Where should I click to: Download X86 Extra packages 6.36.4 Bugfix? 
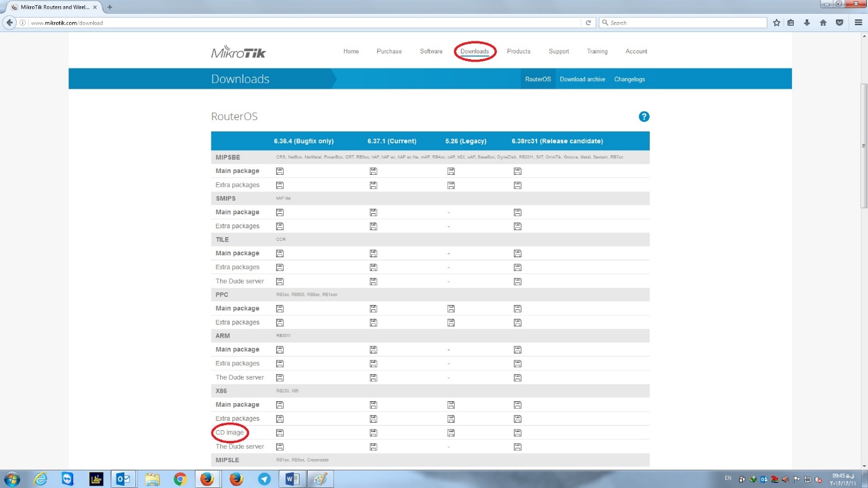coord(280,418)
